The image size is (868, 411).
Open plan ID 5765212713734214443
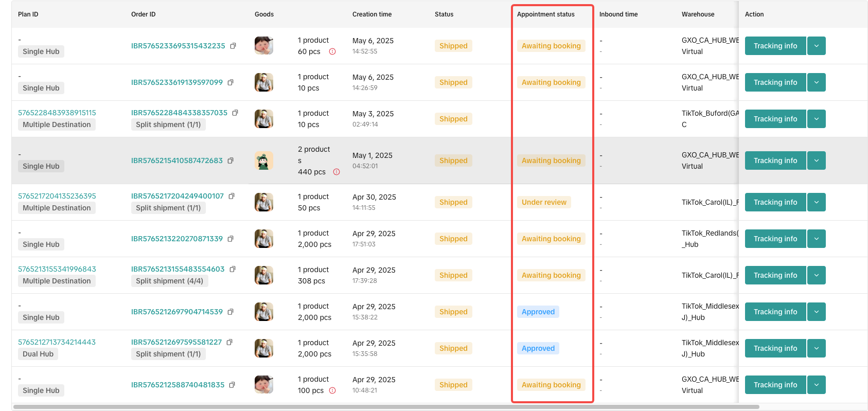point(57,342)
